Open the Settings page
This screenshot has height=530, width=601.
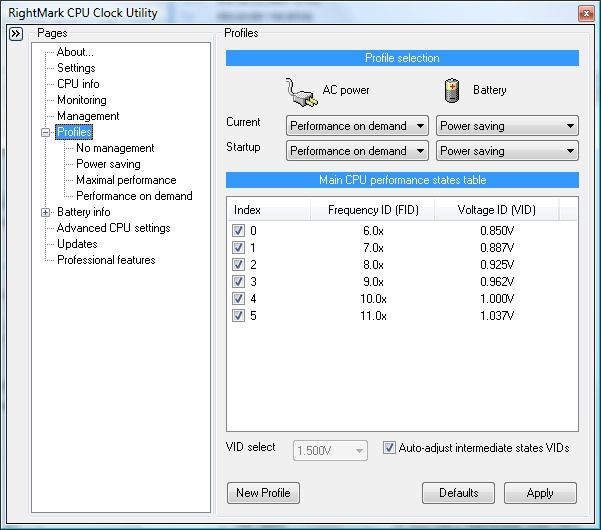pyautogui.click(x=76, y=68)
